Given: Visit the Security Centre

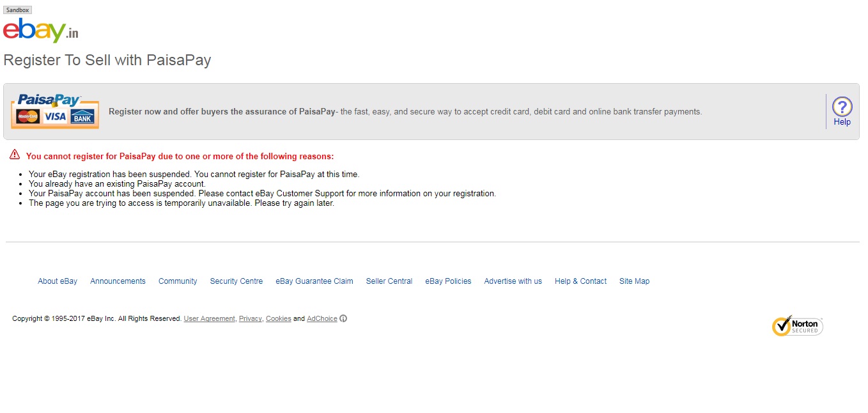Looking at the screenshot, I should coord(236,281).
